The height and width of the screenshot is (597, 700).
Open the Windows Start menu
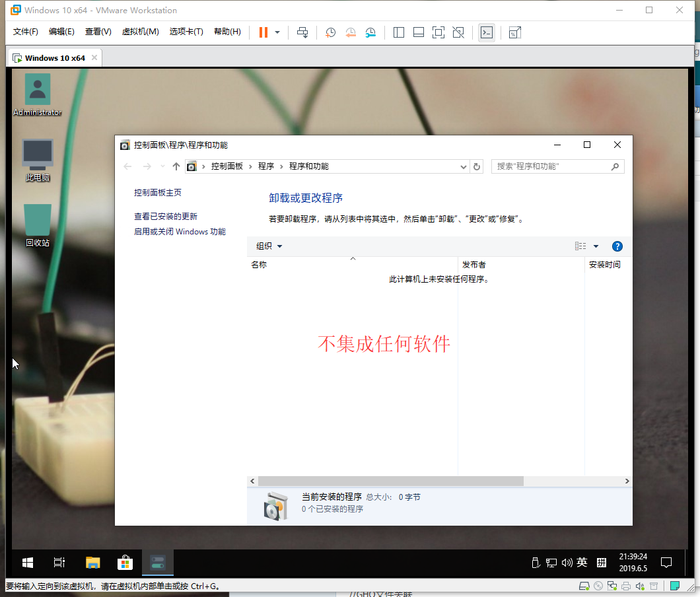[x=28, y=563]
